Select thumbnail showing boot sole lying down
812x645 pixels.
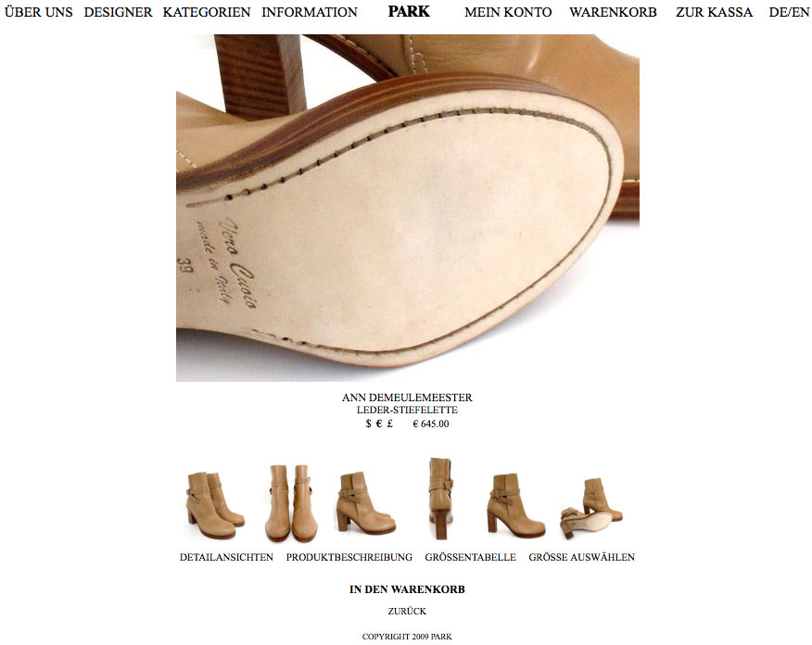click(591, 508)
